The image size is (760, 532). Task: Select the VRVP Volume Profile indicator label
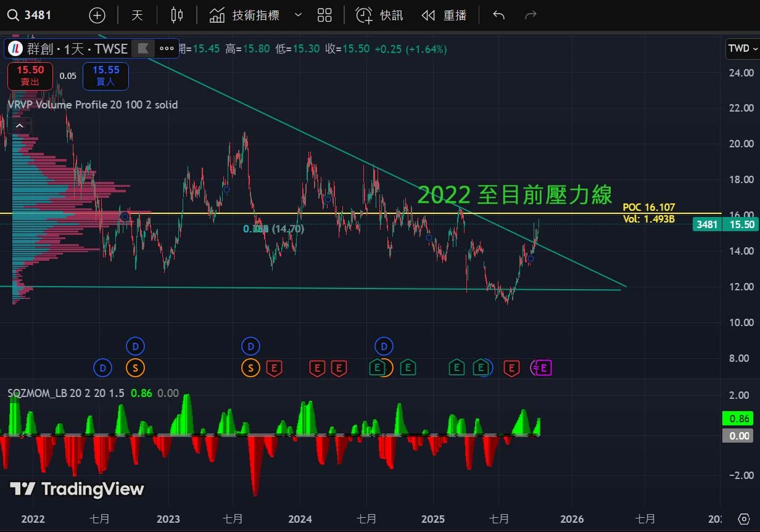coord(93,105)
